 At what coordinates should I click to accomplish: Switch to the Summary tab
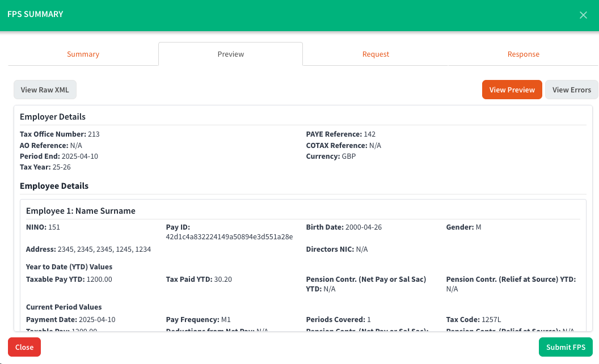pyautogui.click(x=83, y=54)
